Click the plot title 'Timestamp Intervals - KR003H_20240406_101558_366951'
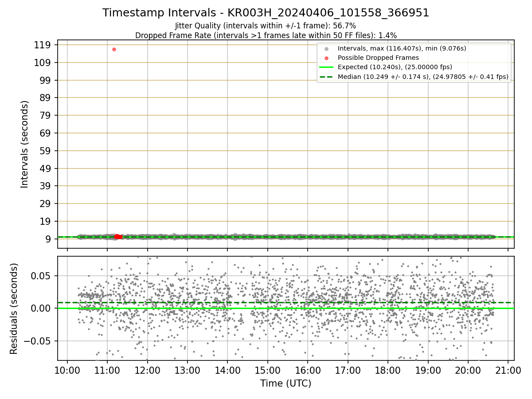 [x=266, y=13]
